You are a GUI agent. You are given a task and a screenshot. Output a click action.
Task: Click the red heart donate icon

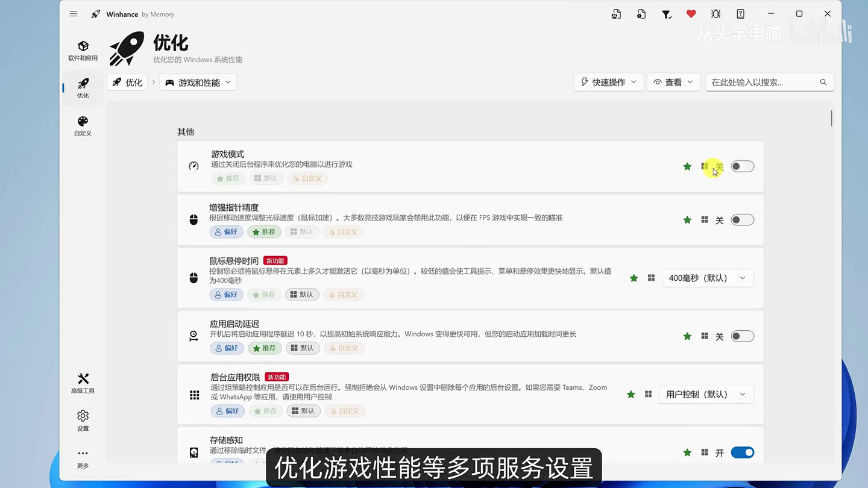691,14
